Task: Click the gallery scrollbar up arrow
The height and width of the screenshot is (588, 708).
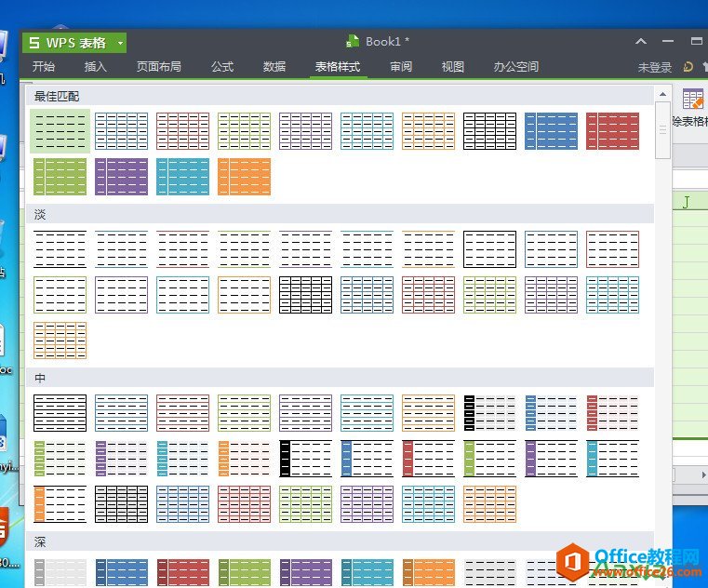Action: [x=662, y=94]
